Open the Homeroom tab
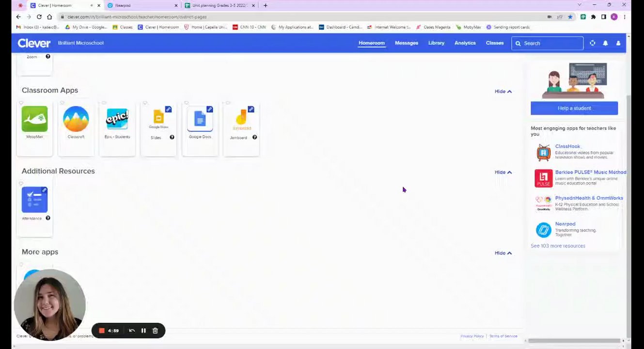The width and height of the screenshot is (644, 349). click(x=372, y=43)
